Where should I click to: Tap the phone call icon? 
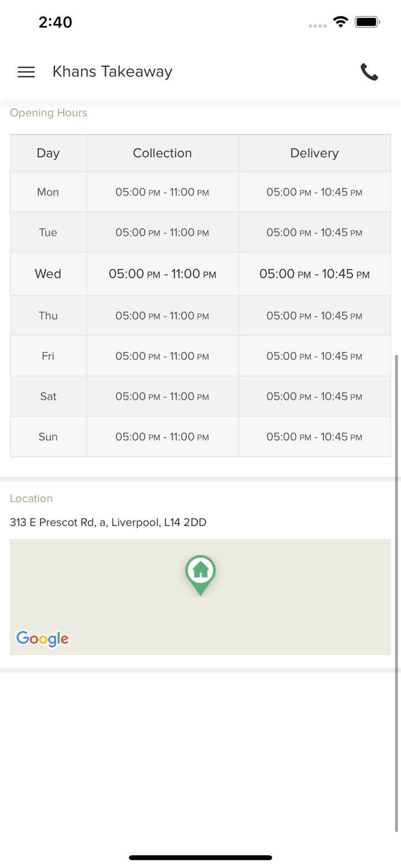[x=369, y=72]
